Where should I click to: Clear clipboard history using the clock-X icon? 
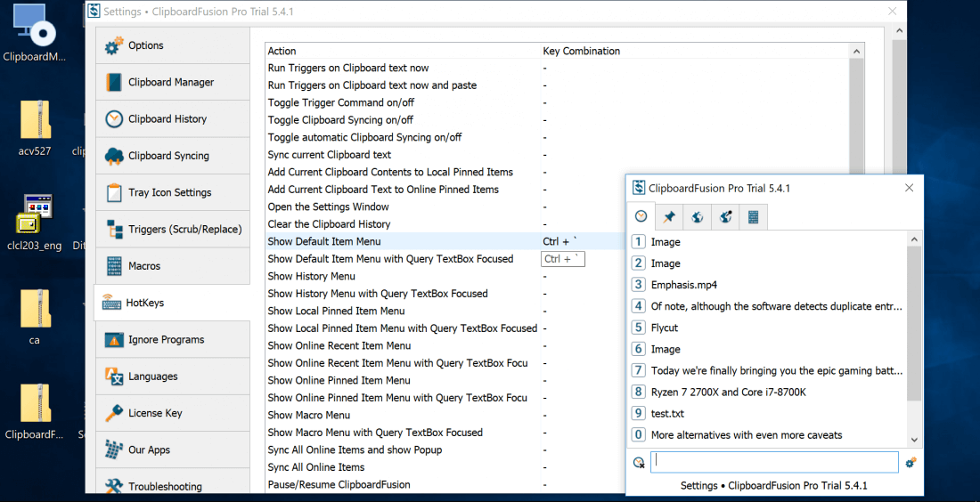(x=639, y=463)
